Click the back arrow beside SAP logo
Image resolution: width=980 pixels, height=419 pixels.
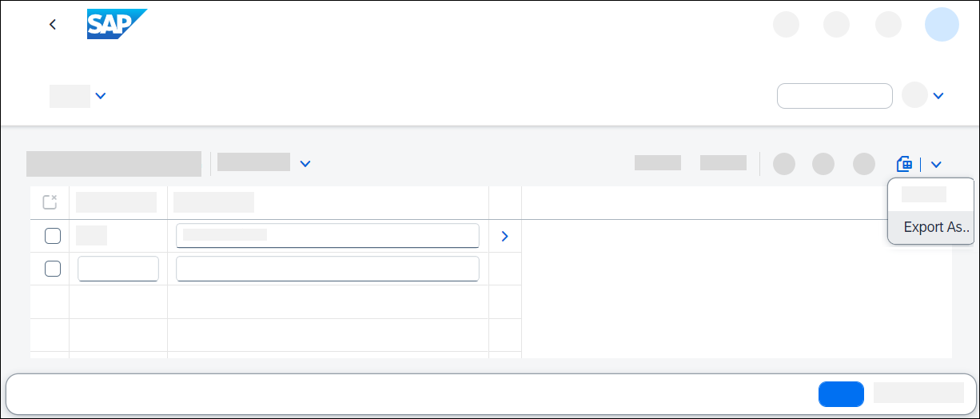tap(53, 25)
